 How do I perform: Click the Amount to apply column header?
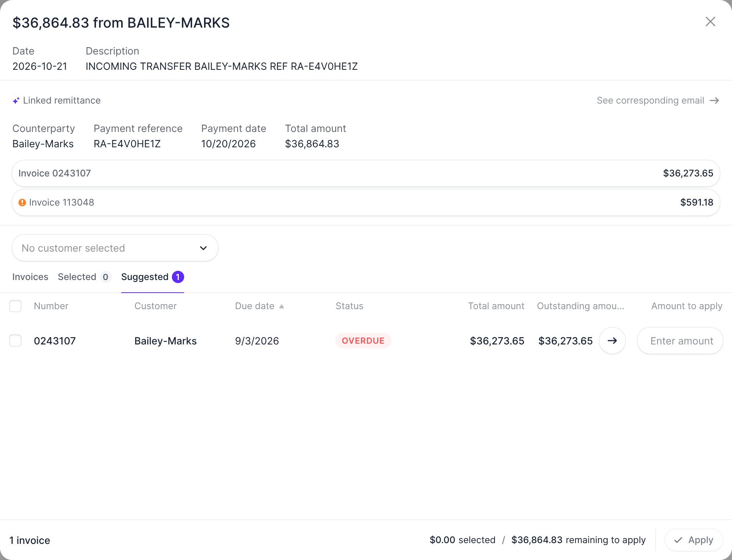pos(687,306)
